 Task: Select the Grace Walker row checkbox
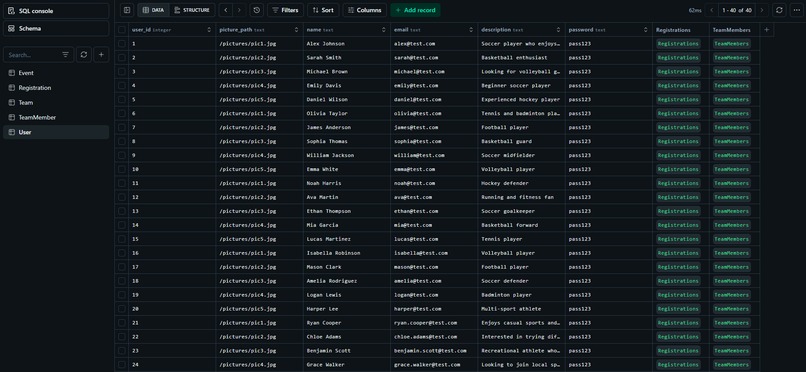pyautogui.click(x=122, y=364)
